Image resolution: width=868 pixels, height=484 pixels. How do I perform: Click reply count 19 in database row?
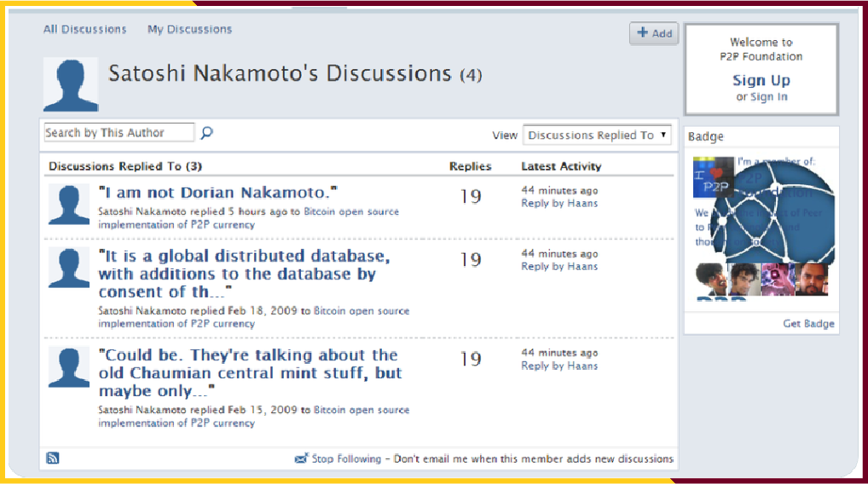471,259
